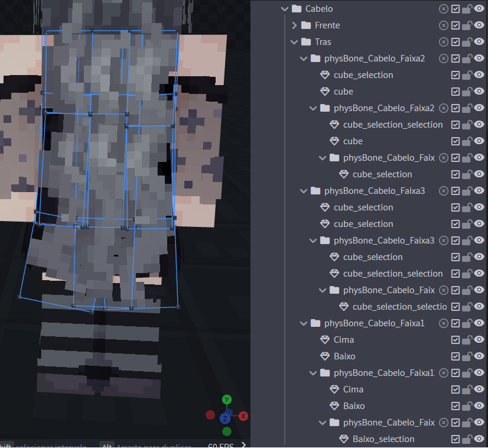Collapse outer physBone_Cabelo_Faixa2 group under Tras
This screenshot has height=448, width=488.
click(304, 59)
